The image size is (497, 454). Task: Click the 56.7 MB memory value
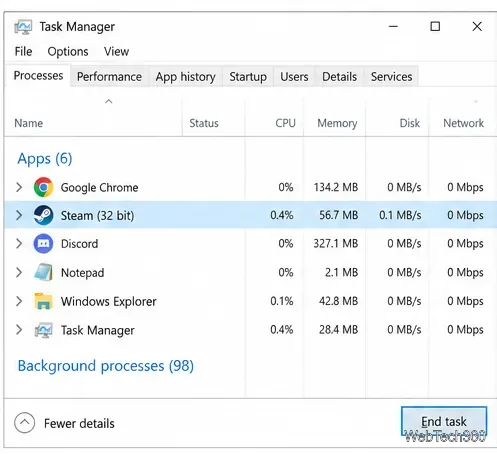[x=339, y=215]
